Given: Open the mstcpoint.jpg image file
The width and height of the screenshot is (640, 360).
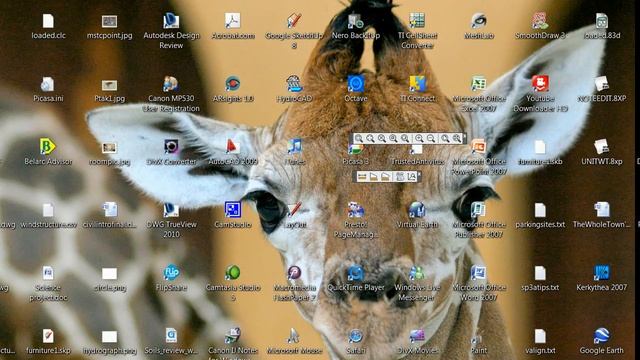Looking at the screenshot, I should point(109,21).
